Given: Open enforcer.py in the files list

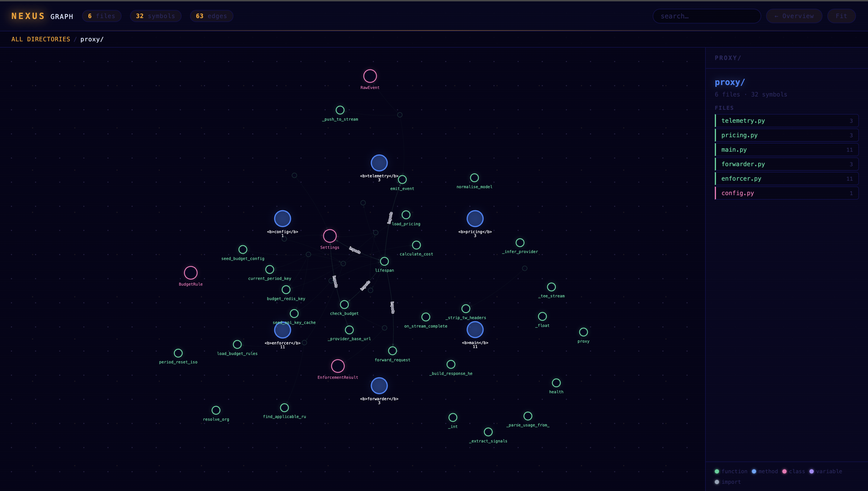Looking at the screenshot, I should [x=786, y=179].
